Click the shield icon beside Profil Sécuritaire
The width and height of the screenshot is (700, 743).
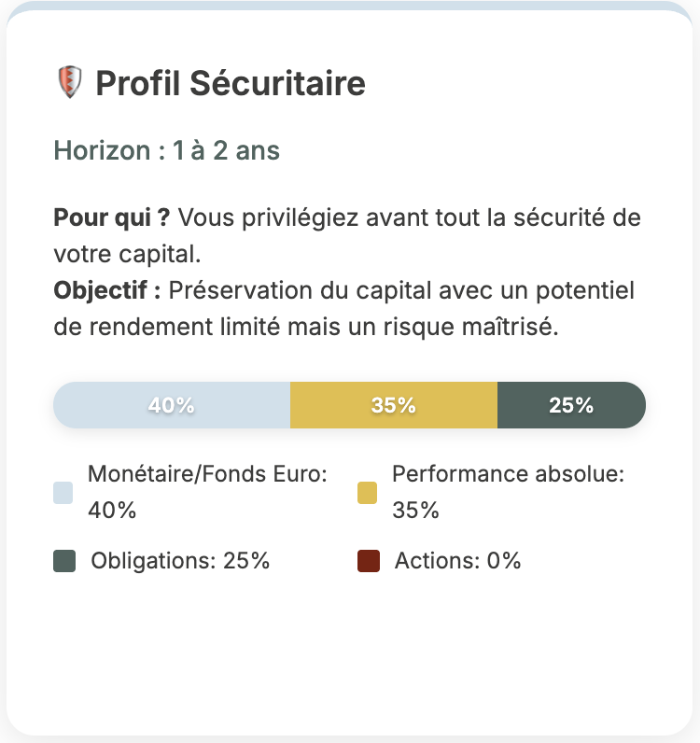(70, 82)
